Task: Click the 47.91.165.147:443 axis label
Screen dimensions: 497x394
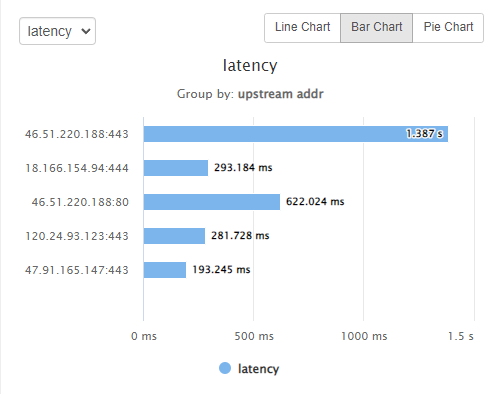Action: pos(77,270)
